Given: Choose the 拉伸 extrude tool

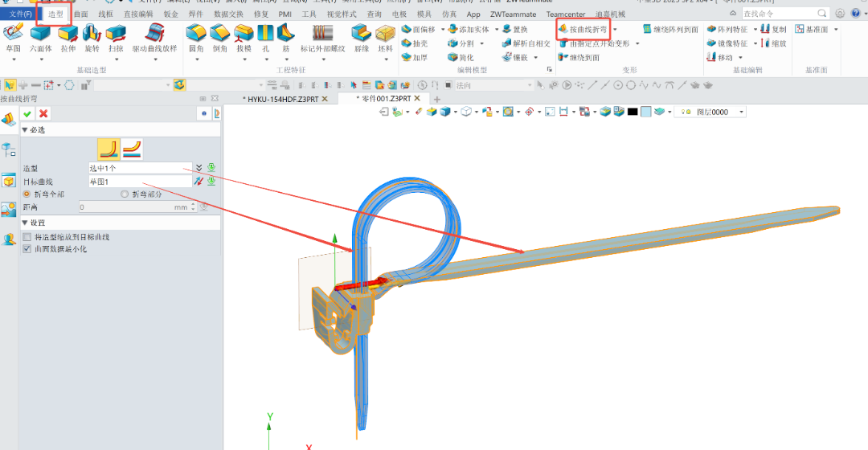Looking at the screenshot, I should point(68,38).
